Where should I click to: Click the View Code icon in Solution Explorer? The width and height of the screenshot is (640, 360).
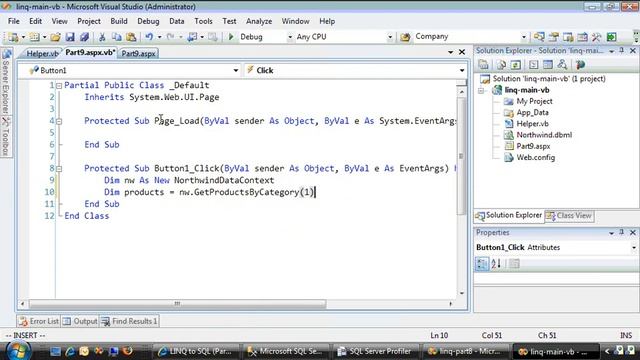533,64
